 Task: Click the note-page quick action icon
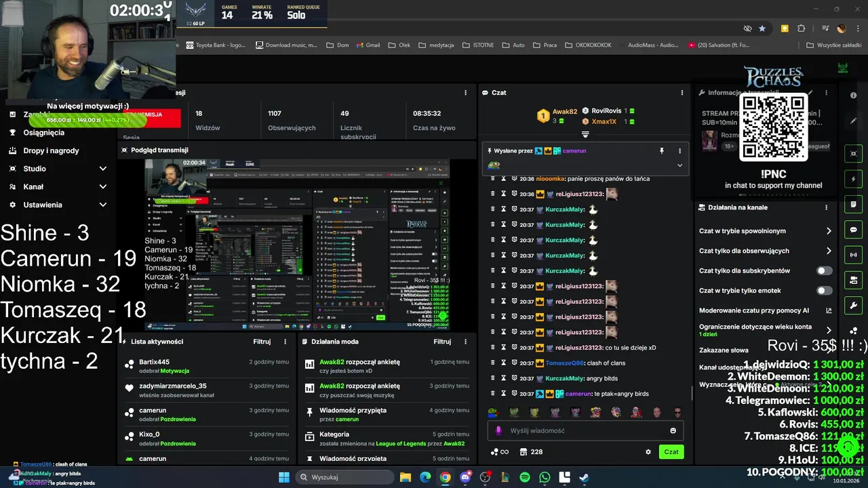click(854, 204)
